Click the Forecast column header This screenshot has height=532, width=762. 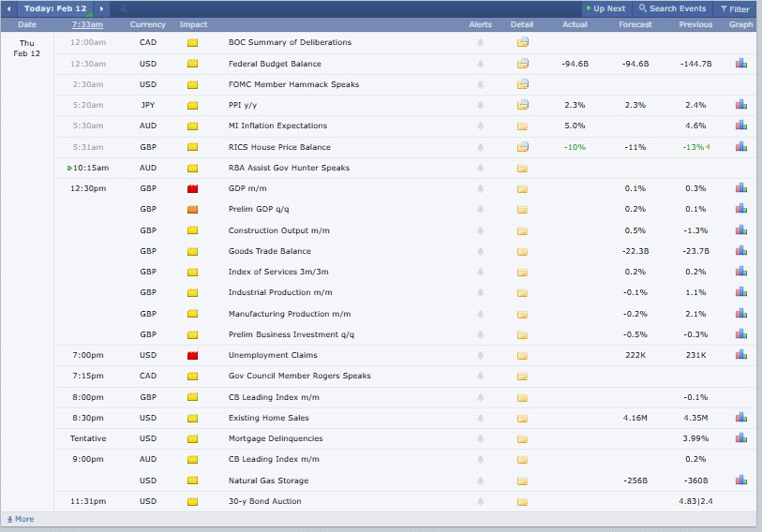coord(635,24)
